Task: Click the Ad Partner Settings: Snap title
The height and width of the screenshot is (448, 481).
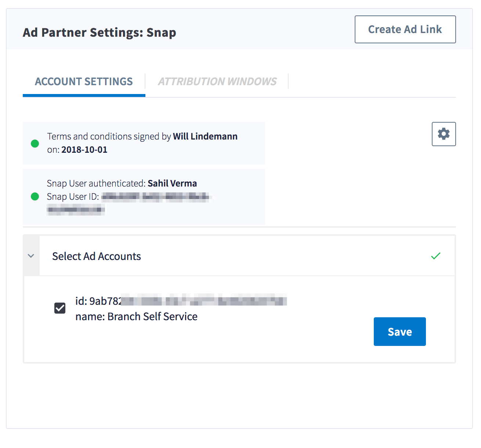Action: [100, 33]
